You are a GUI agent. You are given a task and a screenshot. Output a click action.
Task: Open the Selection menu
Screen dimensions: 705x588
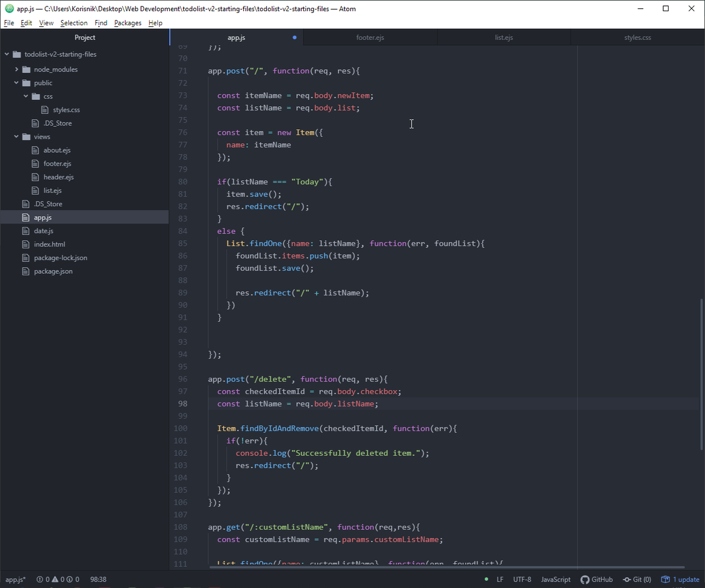[74, 23]
